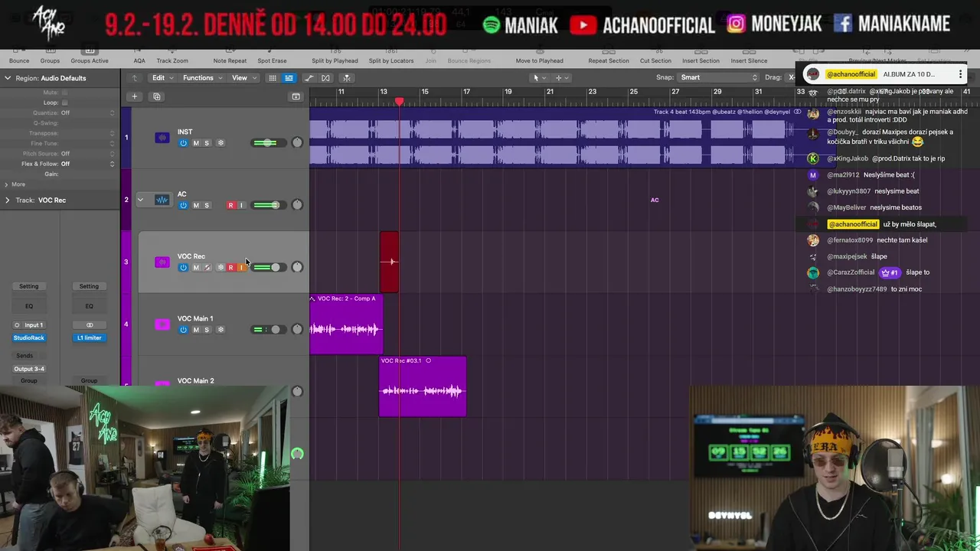Toggle Flex editing view

click(325, 78)
